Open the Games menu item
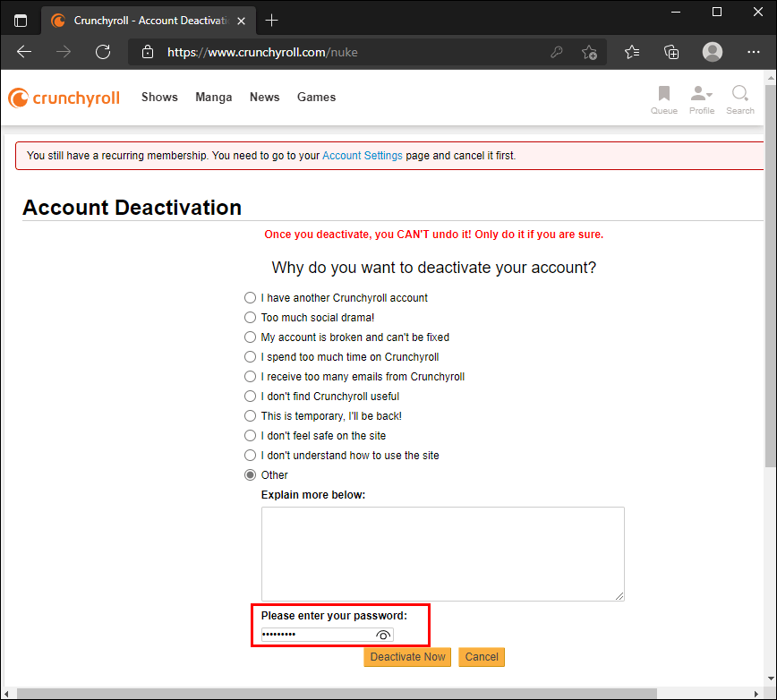This screenshot has width=777, height=700. pyautogui.click(x=316, y=97)
